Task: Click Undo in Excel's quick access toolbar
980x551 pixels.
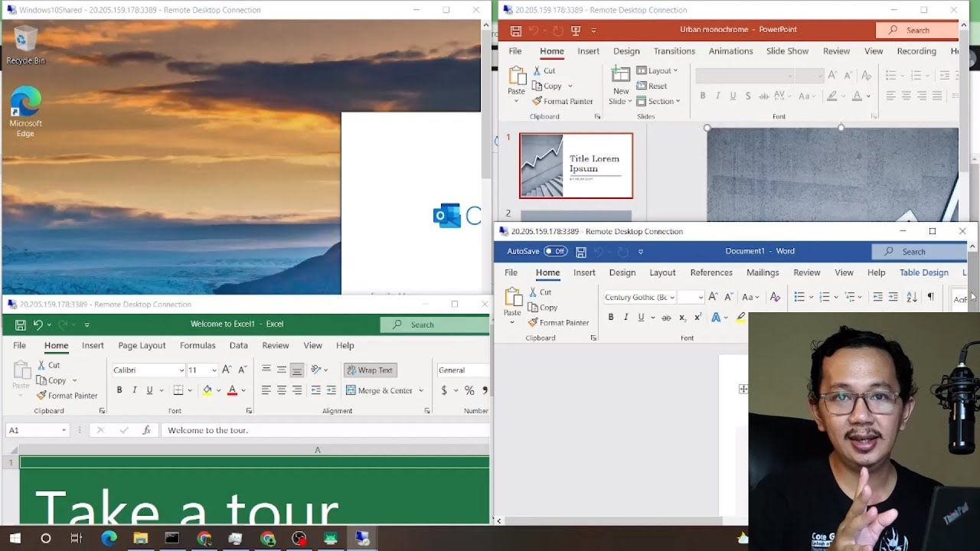Action: pyautogui.click(x=38, y=324)
